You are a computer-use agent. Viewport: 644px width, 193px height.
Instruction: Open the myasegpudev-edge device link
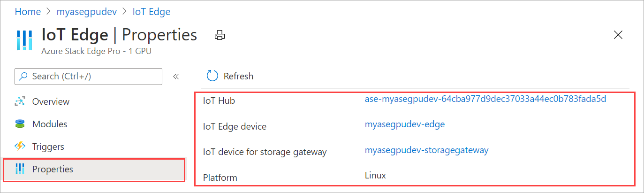click(404, 124)
